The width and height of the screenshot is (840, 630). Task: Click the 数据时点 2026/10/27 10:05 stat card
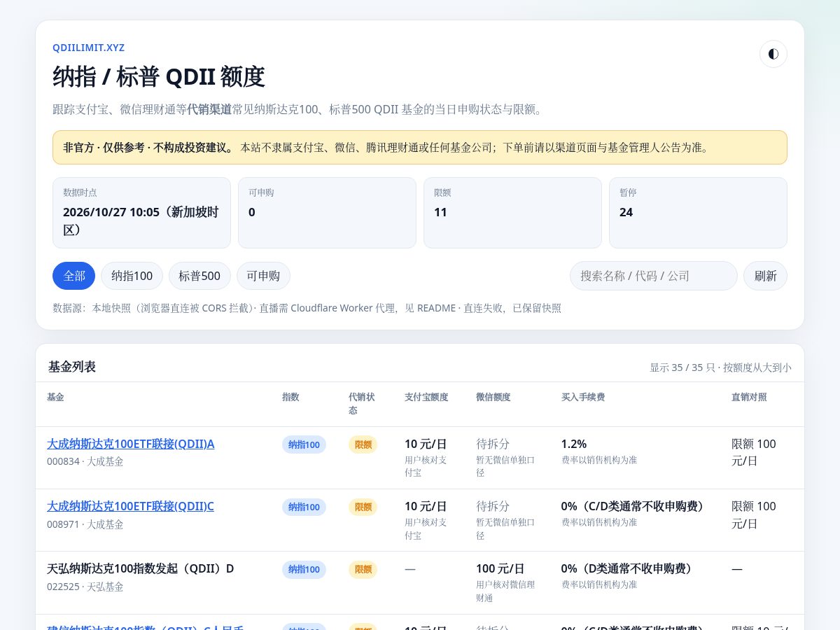pos(141,213)
